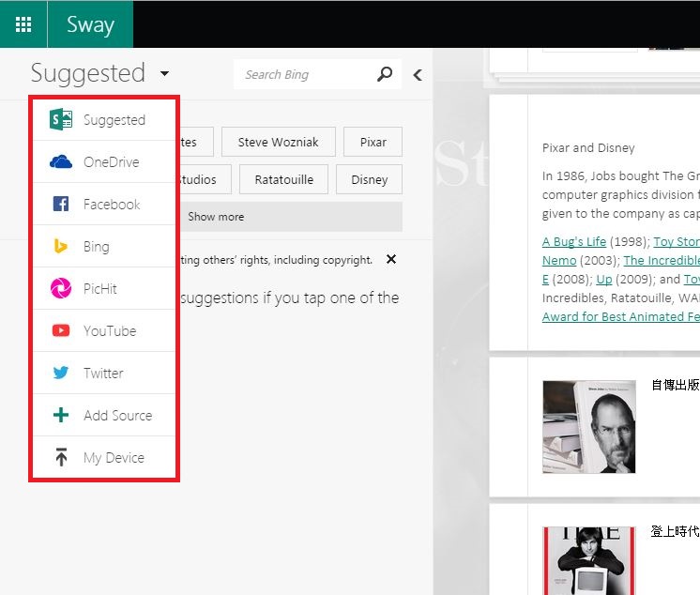Screen dimensions: 700x595
Task: Choose YouTube as the source
Action: coord(104,330)
